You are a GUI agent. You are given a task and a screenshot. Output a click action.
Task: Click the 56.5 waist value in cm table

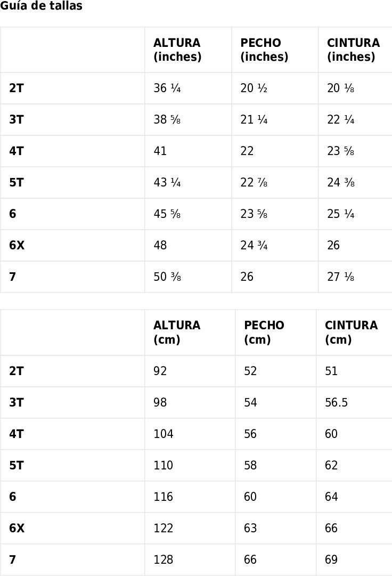336,402
